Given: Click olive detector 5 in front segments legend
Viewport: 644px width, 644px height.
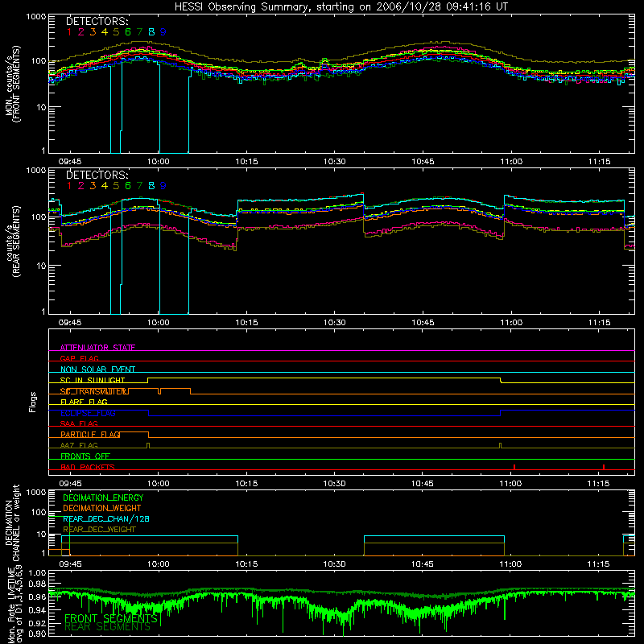Looking at the screenshot, I should [x=116, y=32].
